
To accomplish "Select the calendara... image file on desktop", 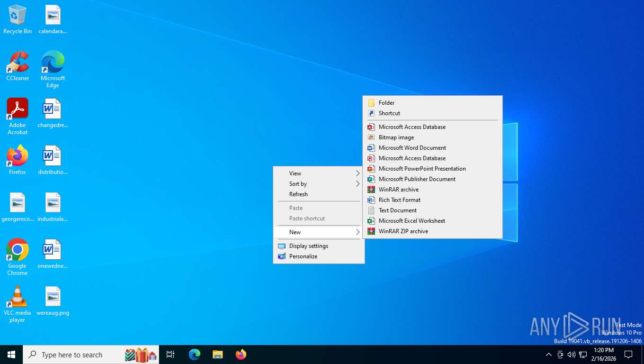I will [53, 19].
